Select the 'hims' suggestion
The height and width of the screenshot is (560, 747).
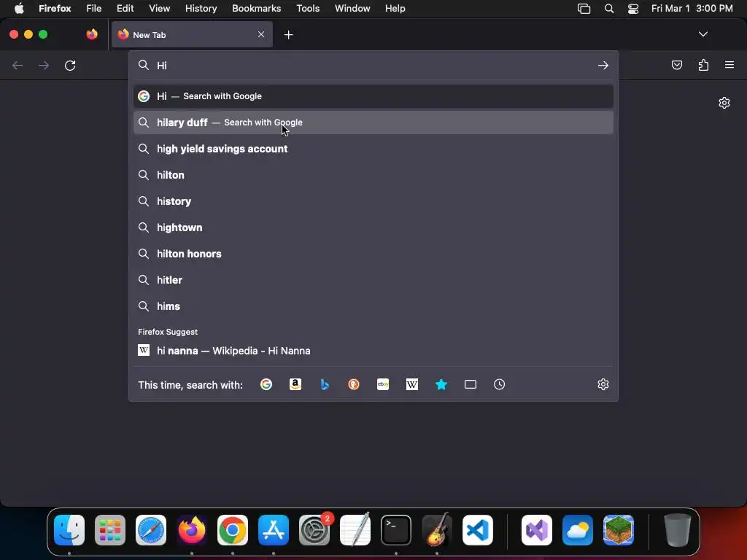(x=373, y=306)
